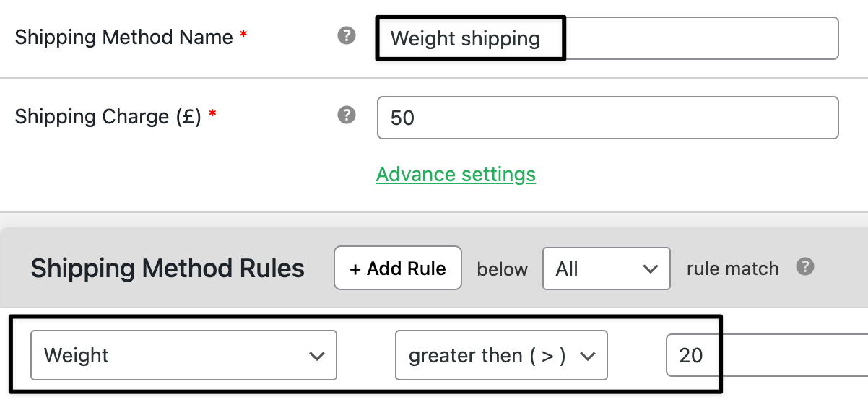868x410 pixels.
Task: Click the red asterisk after Shipping Charge
Action: [212, 114]
